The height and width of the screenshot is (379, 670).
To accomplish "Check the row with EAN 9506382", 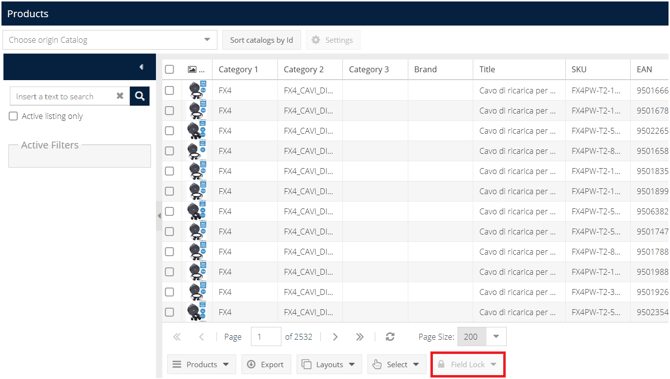I will (170, 211).
